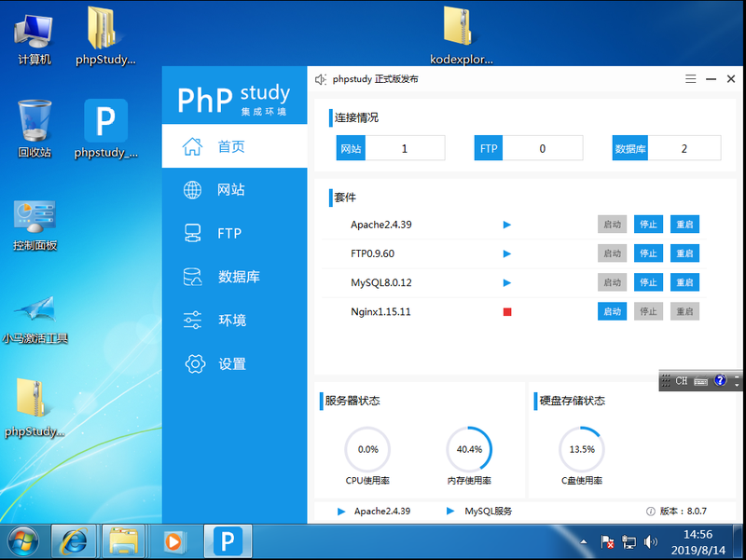Go to the 环境 sidebar section

point(234,320)
